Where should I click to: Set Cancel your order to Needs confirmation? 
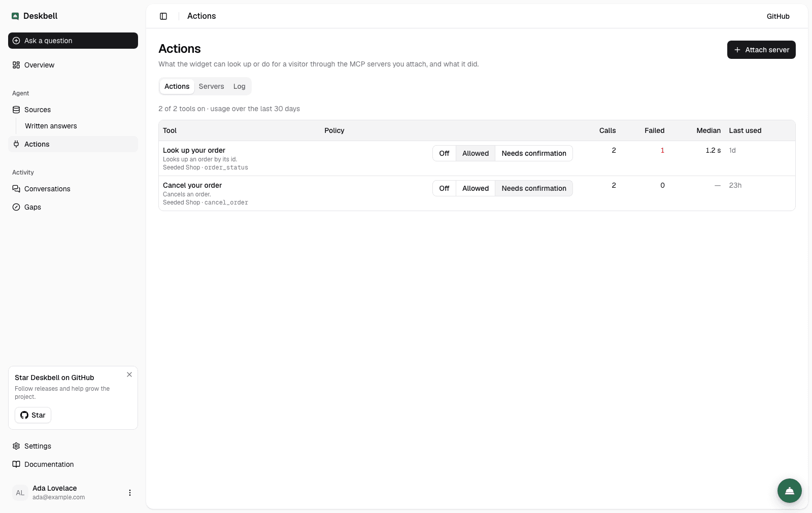[x=534, y=188]
